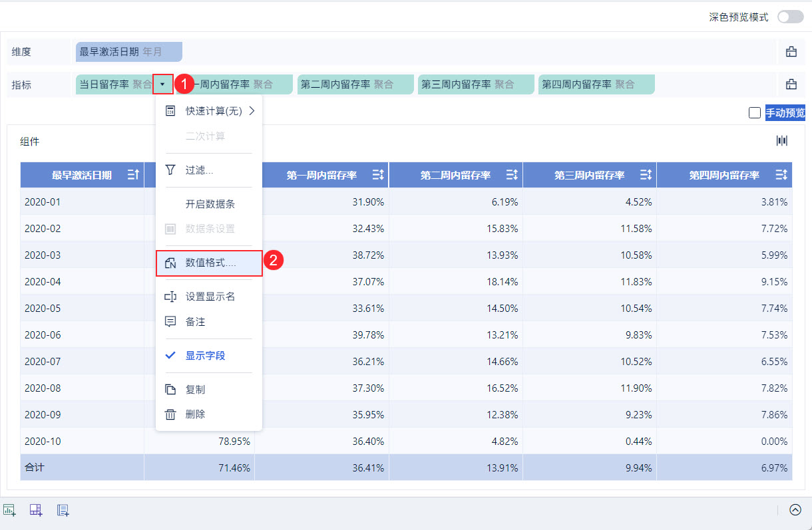
Task: Click the add table component icon below
Action: 36,510
